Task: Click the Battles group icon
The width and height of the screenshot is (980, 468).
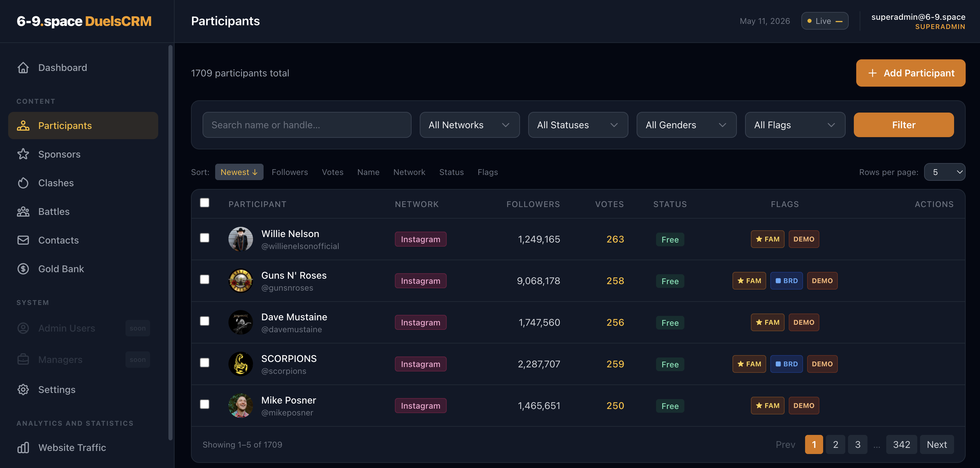Action: click(x=23, y=211)
